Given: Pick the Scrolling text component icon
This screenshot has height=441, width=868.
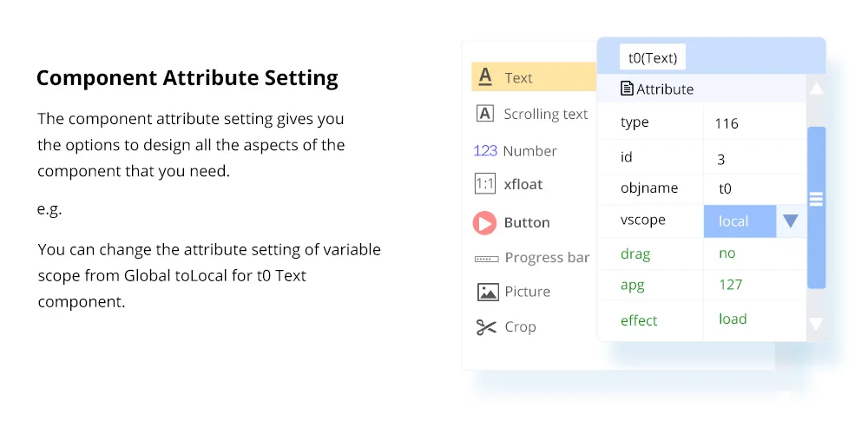Looking at the screenshot, I should [486, 114].
